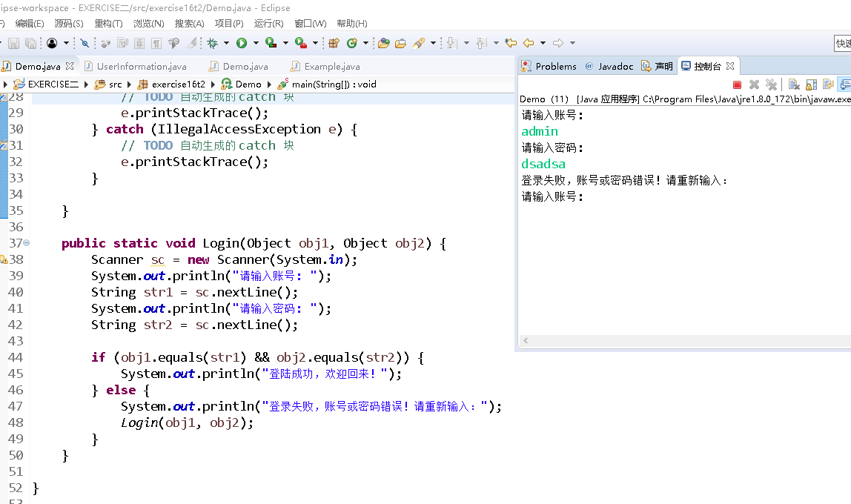The image size is (851, 504).
Task: Collapse the Login method fold marker on line 37
Action: (27, 243)
